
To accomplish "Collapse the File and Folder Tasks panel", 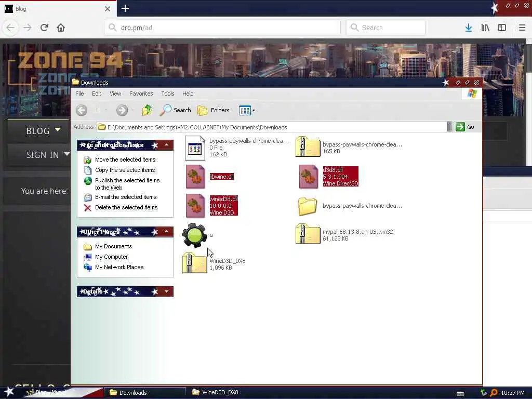I will [x=167, y=145].
